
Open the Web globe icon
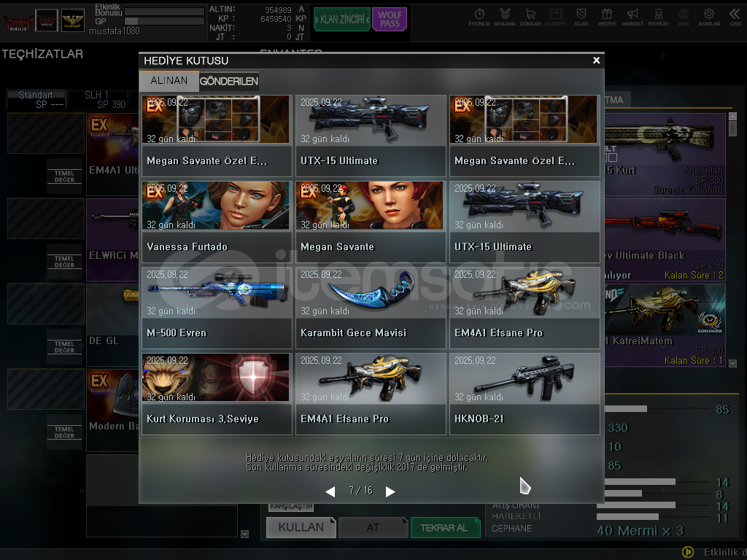684,17
